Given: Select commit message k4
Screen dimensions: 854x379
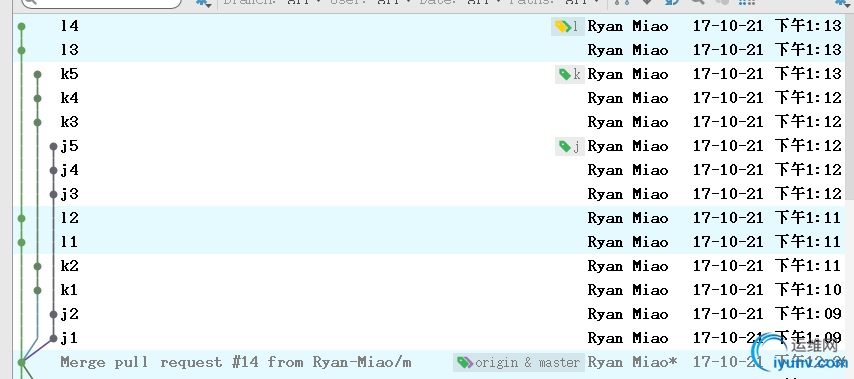Looking at the screenshot, I should (x=69, y=97).
